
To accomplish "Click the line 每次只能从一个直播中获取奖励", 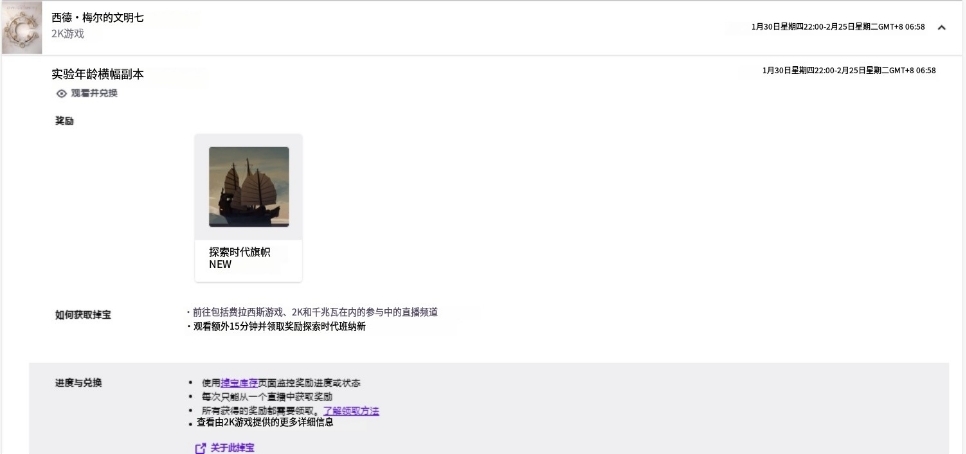I will point(267,397).
